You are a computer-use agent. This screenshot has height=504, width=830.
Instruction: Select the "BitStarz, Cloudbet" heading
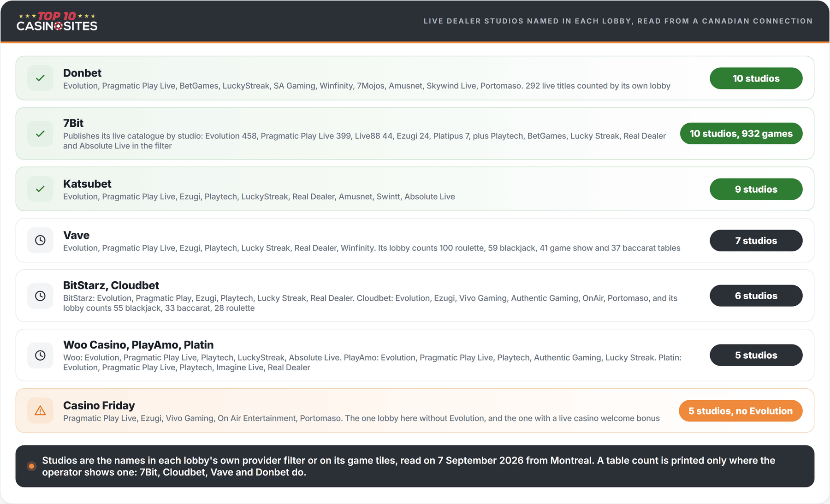click(111, 285)
